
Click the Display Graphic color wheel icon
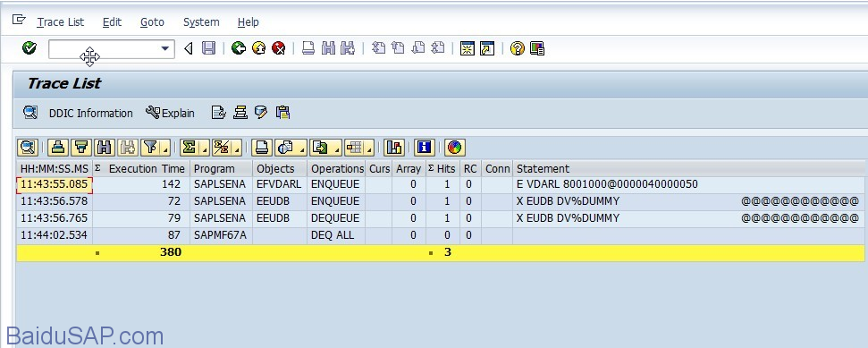(454, 148)
